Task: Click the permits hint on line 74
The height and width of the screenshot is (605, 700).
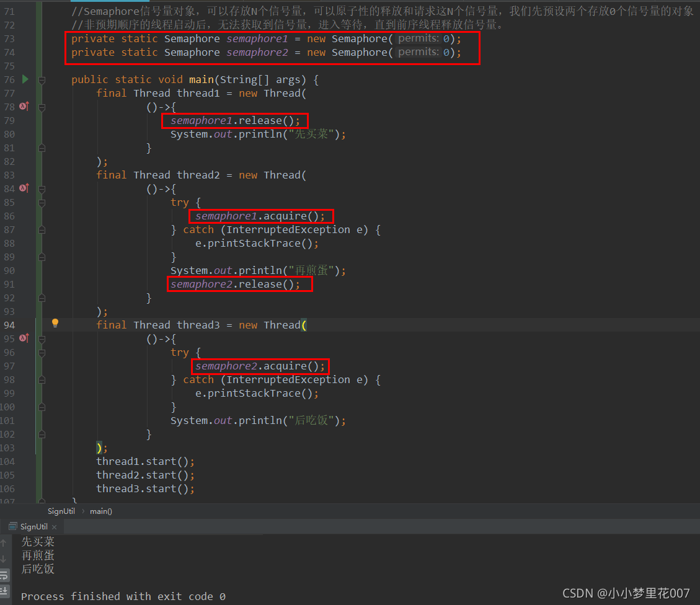Action: [x=419, y=51]
